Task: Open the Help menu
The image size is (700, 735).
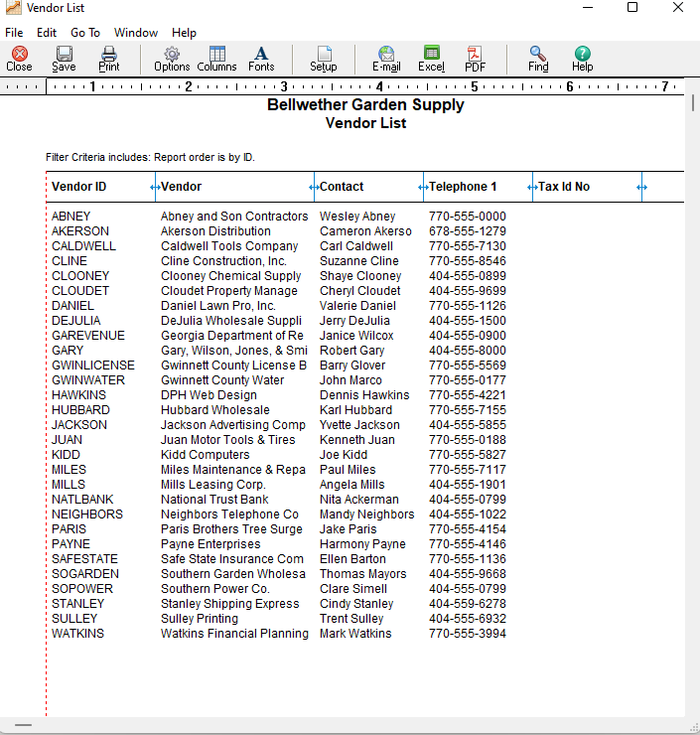Action: (184, 33)
